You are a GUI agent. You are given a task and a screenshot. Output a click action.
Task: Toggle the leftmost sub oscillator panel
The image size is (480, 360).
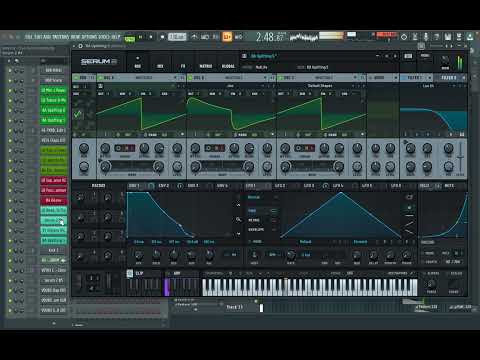[76, 78]
